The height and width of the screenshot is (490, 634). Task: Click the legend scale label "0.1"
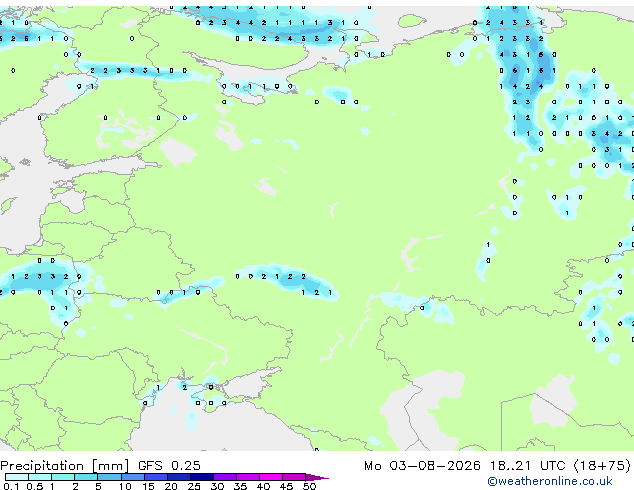point(11,486)
